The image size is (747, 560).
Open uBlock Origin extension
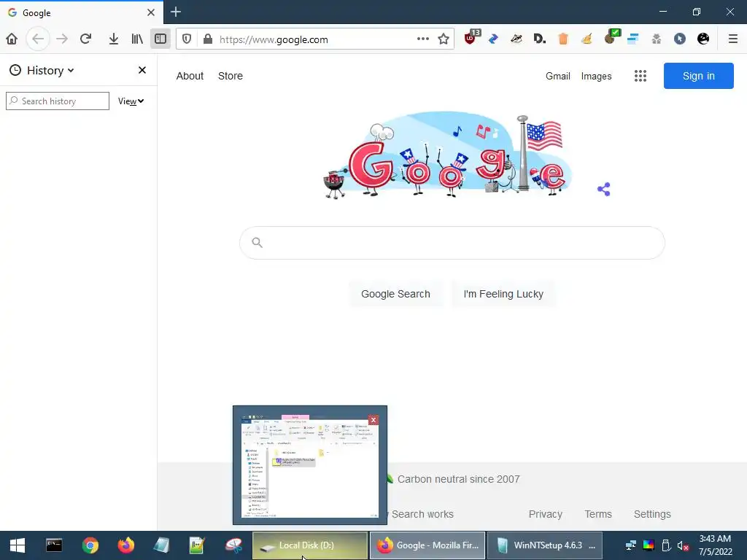coord(471,38)
